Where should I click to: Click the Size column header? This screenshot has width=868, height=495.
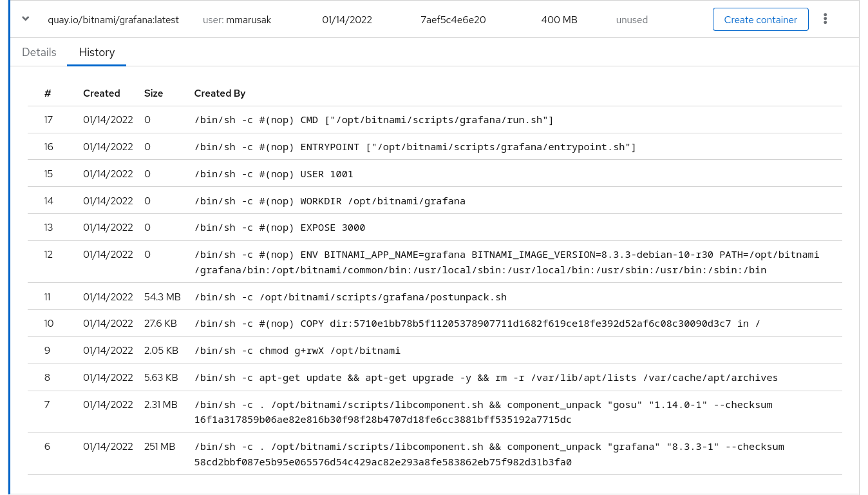coord(153,93)
